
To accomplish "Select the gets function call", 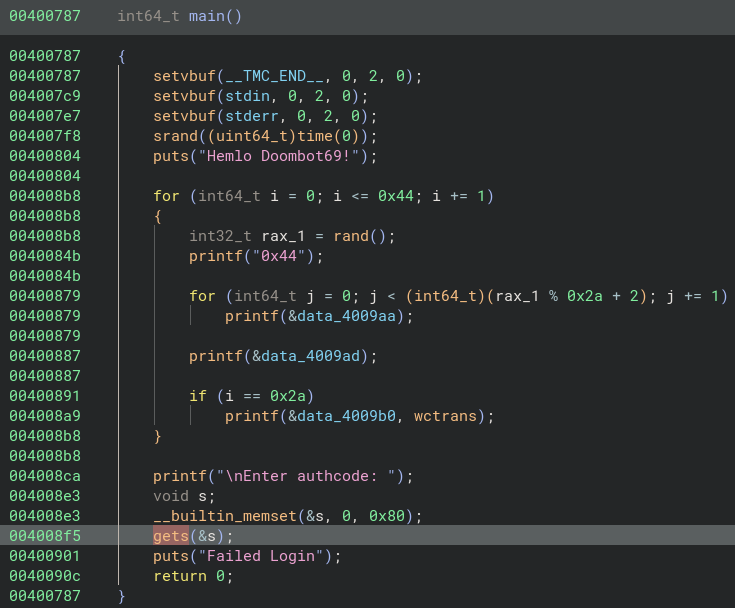I will [x=170, y=536].
